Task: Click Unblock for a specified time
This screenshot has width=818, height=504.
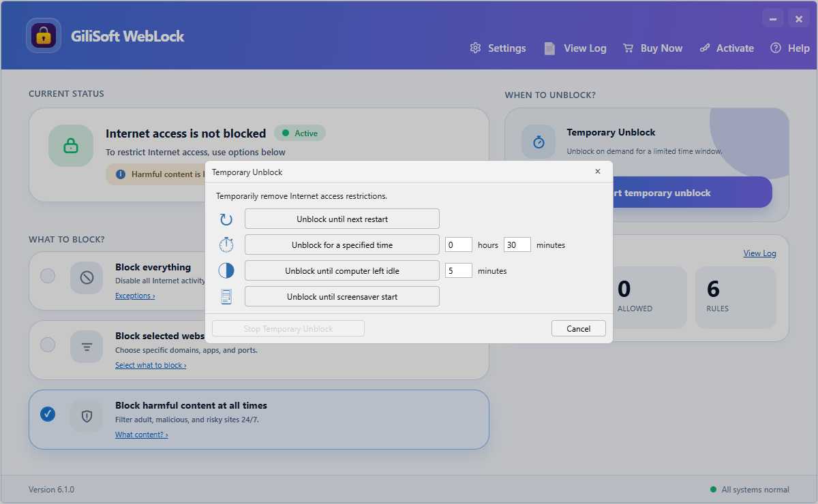Action: pyautogui.click(x=342, y=245)
